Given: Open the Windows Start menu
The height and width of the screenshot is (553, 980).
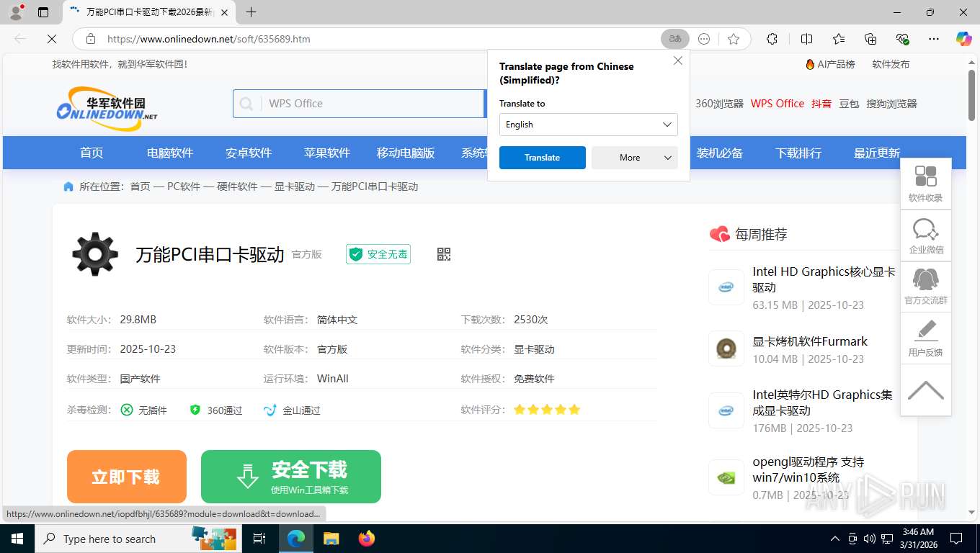Looking at the screenshot, I should point(17,539).
